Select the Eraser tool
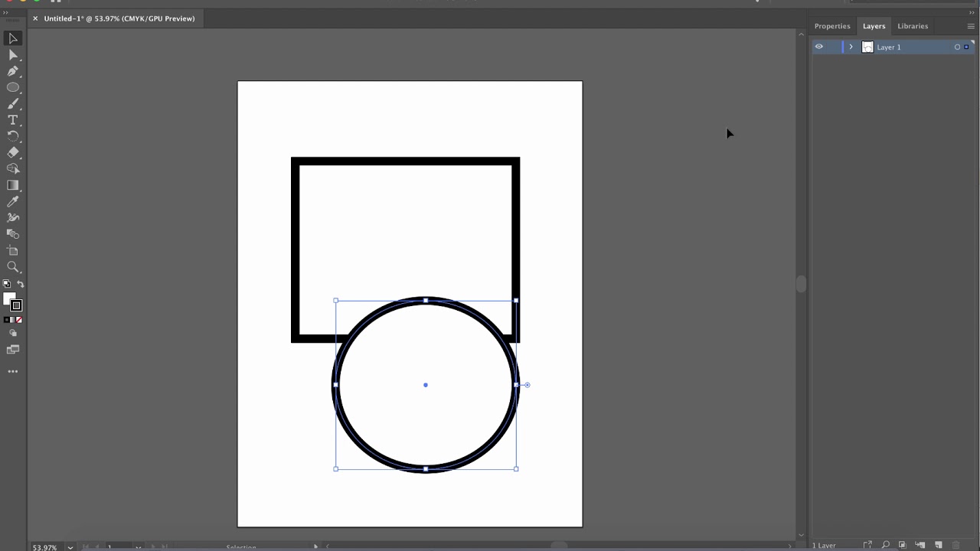The image size is (980, 551). pos(13,152)
